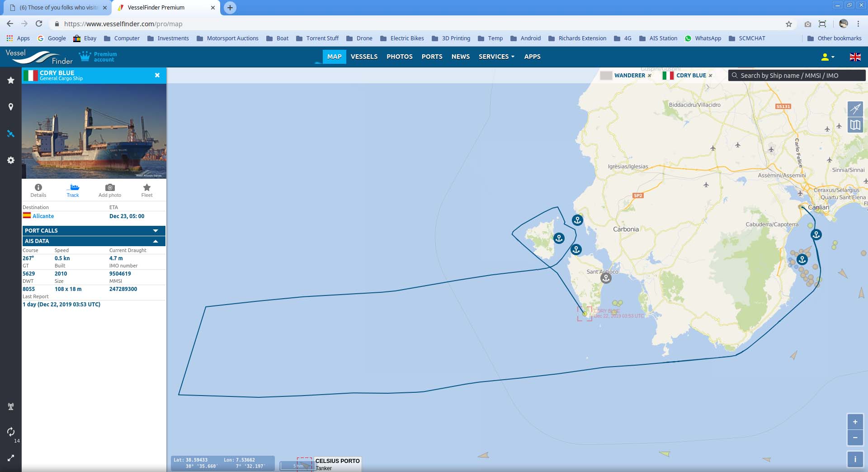Image resolution: width=868 pixels, height=472 pixels.
Task: Click the fullscreen arrows icon
Action: (11, 458)
